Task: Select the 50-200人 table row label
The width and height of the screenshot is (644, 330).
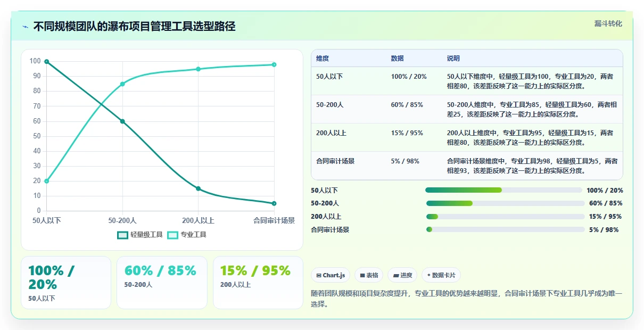Action: (330, 105)
